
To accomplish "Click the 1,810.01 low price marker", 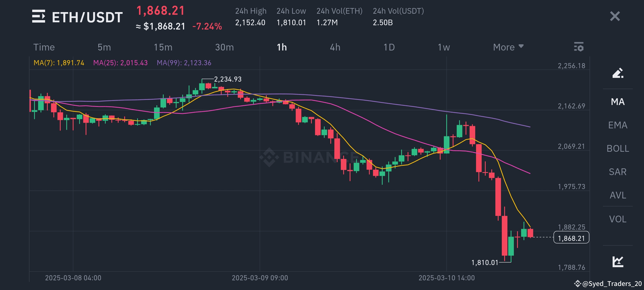I will click(485, 262).
